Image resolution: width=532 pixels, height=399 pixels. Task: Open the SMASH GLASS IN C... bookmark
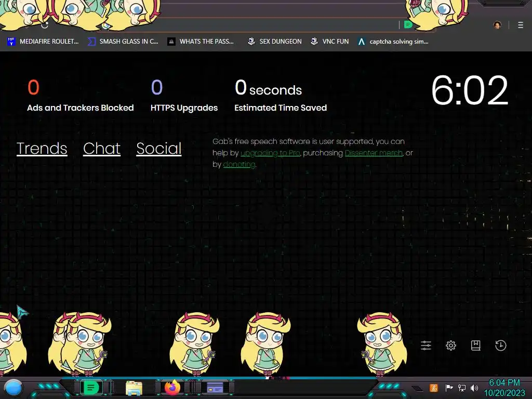tap(123, 42)
